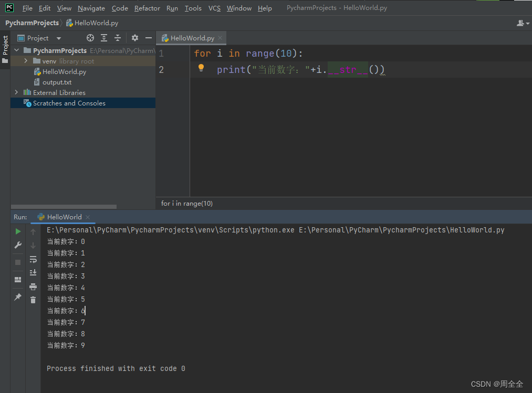532x393 pixels.
Task: Open the Navigate menu
Action: [x=91, y=8]
